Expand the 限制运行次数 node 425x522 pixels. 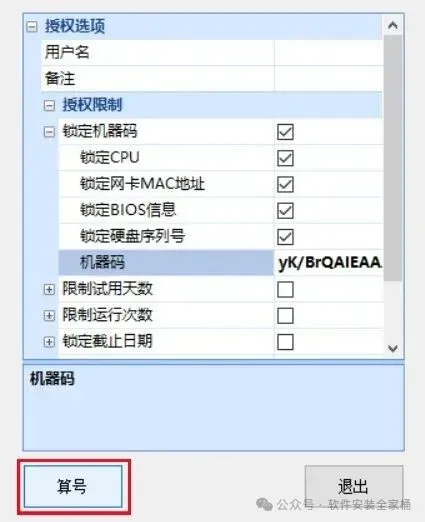click(49, 315)
